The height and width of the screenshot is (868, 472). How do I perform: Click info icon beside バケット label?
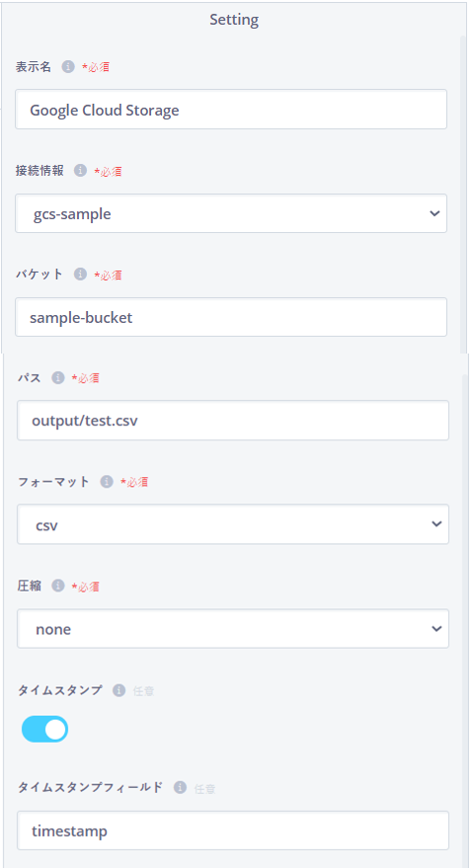[x=80, y=274]
